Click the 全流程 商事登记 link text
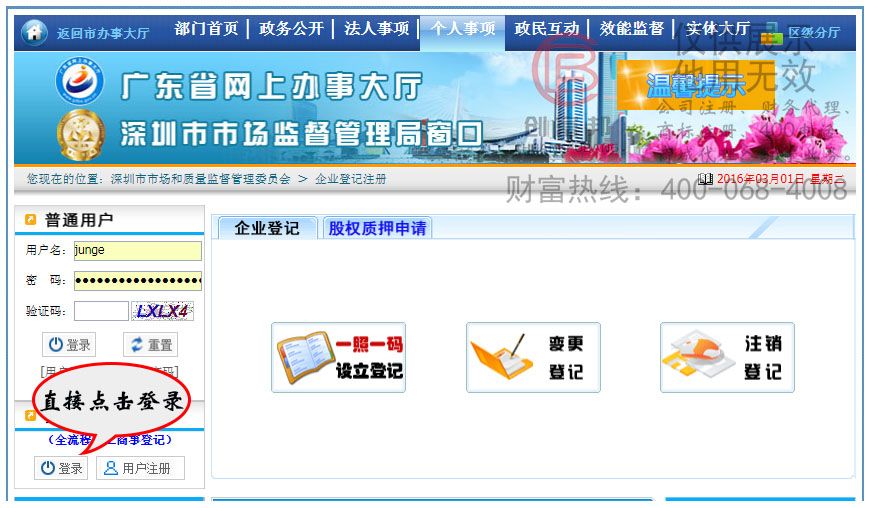The image size is (871, 508). pyautogui.click(x=110, y=440)
